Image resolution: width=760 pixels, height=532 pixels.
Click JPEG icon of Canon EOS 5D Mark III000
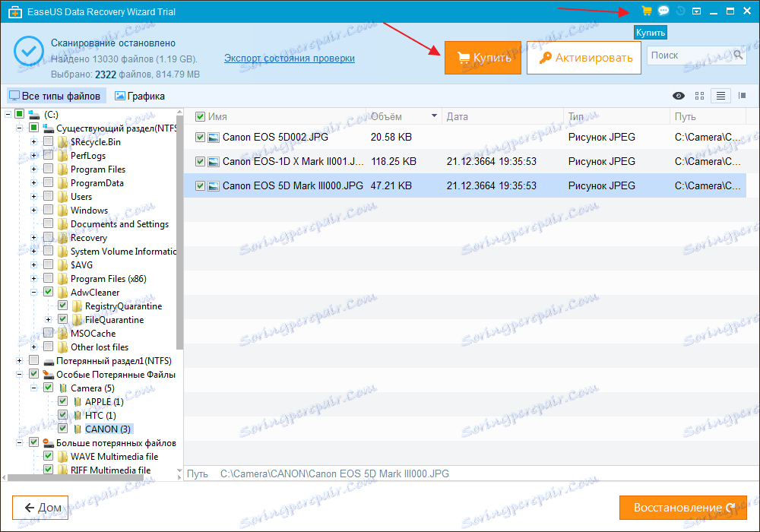click(x=214, y=186)
